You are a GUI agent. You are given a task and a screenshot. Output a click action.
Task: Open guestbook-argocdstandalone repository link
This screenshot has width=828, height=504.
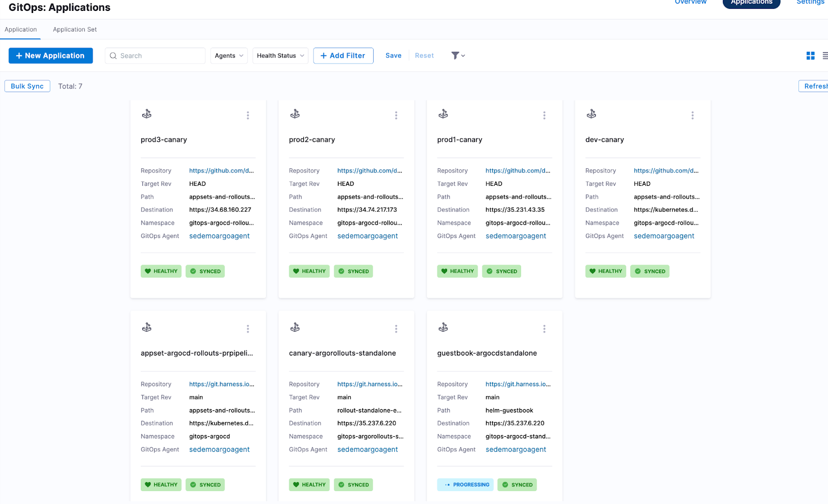517,384
